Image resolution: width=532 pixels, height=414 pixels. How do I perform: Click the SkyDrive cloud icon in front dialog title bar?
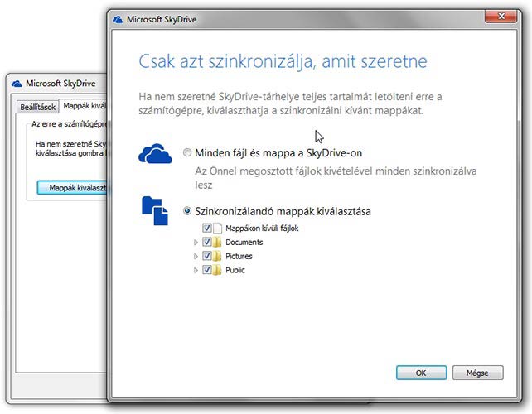118,18
